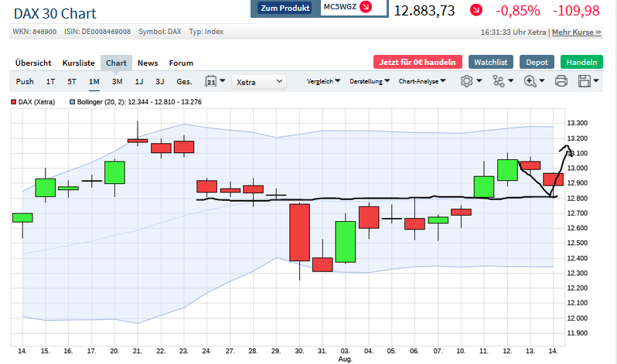The width and height of the screenshot is (617, 364).
Task: Click the DAX 30 Chart heading
Action: (55, 14)
